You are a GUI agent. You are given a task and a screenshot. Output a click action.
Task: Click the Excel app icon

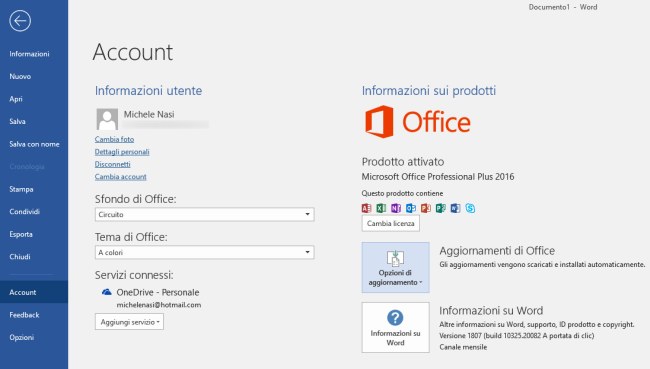coord(381,208)
